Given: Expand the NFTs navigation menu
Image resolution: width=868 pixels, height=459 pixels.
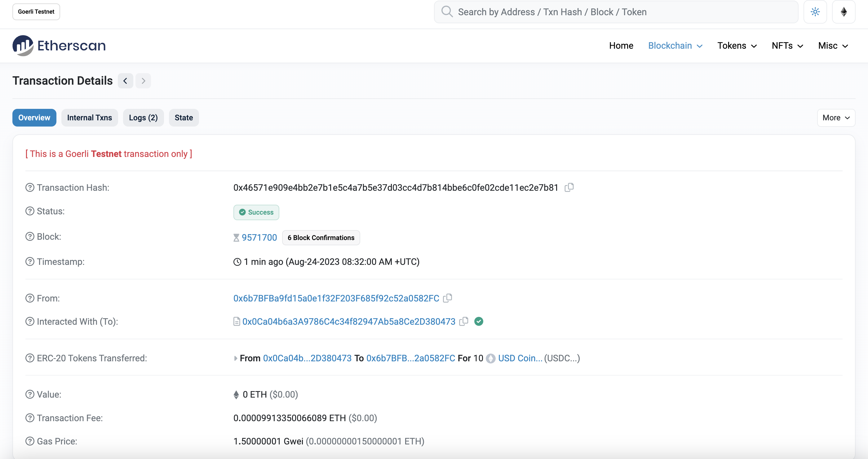Looking at the screenshot, I should 787,46.
